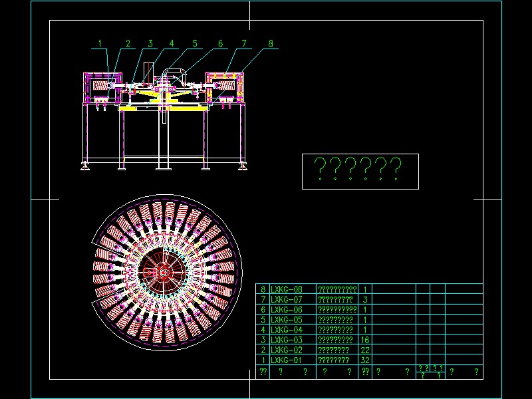Click item number 8 beside LXKG-08
Viewport: 532px width, 399px height.
263,289
